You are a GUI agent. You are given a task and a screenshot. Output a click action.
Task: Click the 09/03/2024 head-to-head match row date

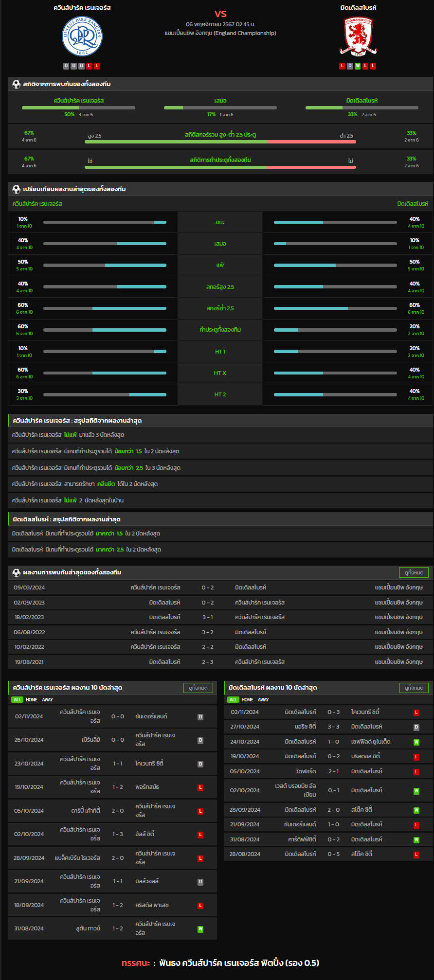[x=29, y=588]
